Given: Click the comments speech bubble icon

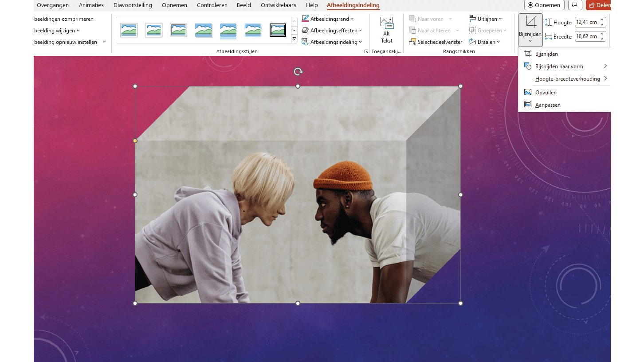Looking at the screenshot, I should coord(574,5).
